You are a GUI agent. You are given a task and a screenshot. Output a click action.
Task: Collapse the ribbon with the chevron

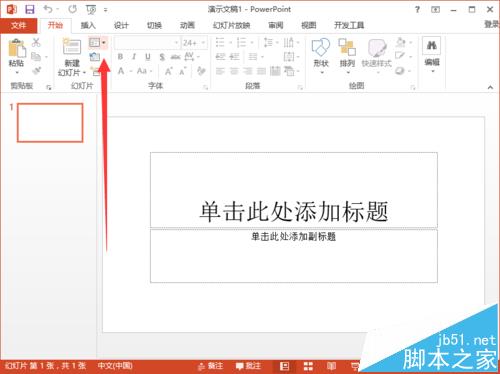(490, 87)
